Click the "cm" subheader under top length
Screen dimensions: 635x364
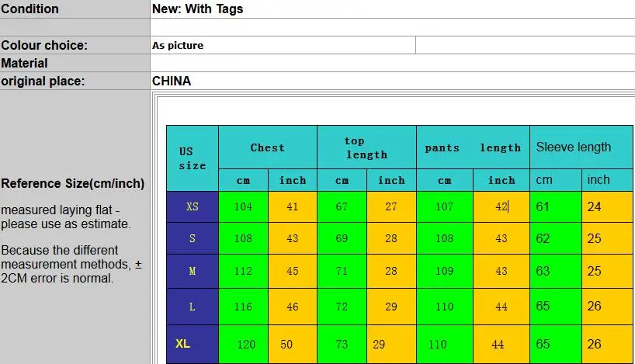tap(342, 180)
